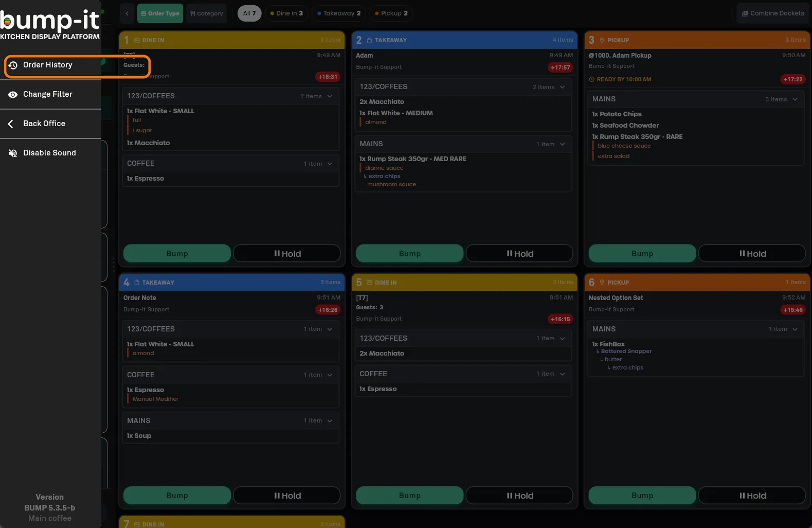Click the left chevron button beside Order Type

[x=127, y=13]
